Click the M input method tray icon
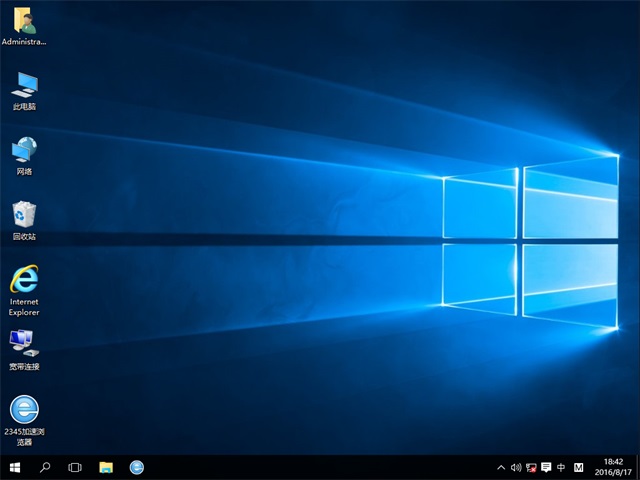640x480 pixels. point(578,467)
